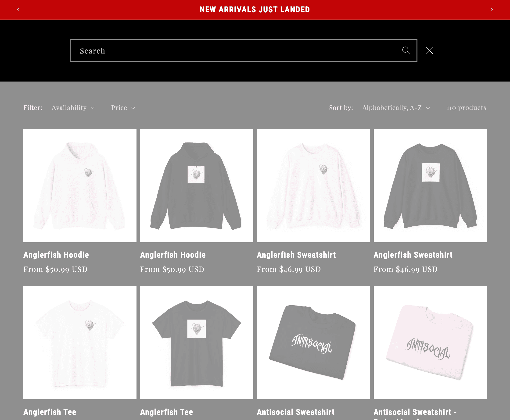
Task: Click the first Anglerfish Tee title link
Action: pos(50,412)
